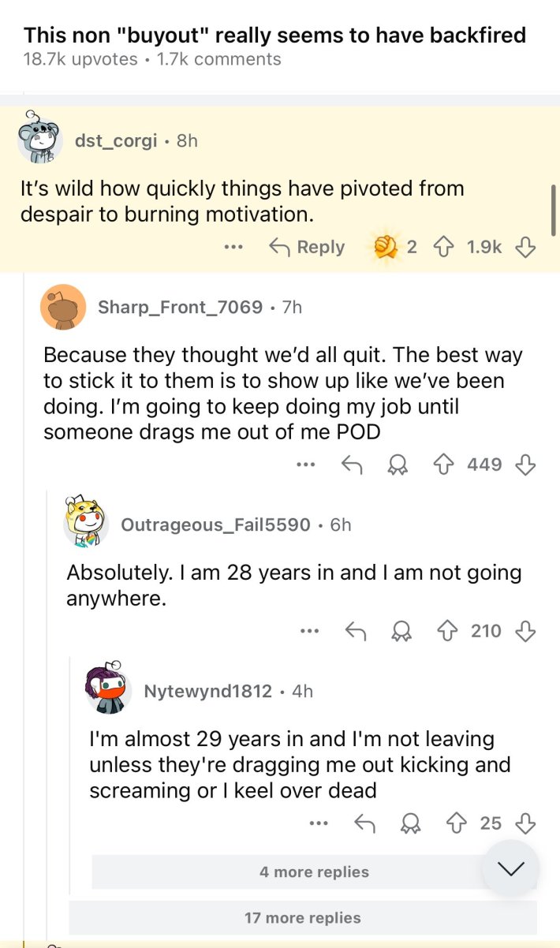Expand 4 more replies
The width and height of the screenshot is (560, 948).
coord(314,871)
